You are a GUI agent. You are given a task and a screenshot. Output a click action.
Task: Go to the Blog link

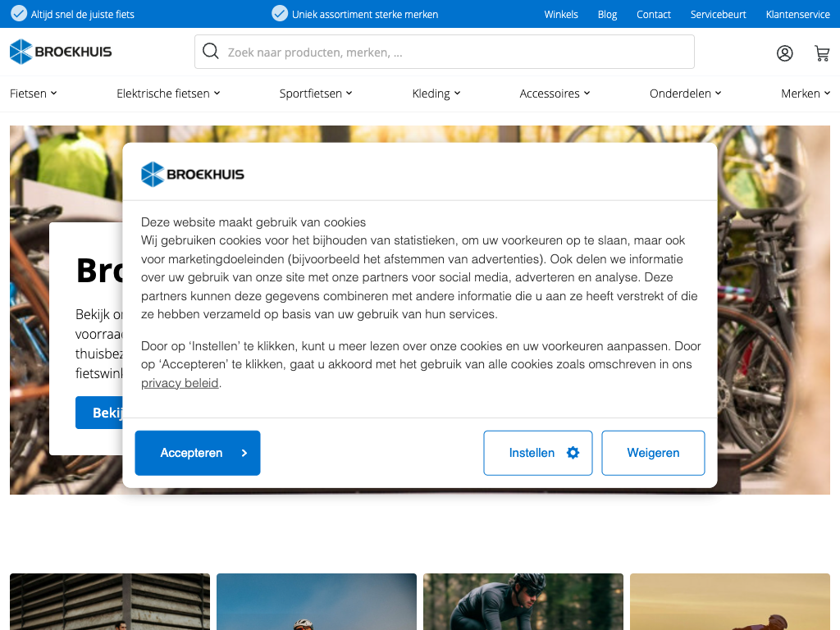[607, 15]
